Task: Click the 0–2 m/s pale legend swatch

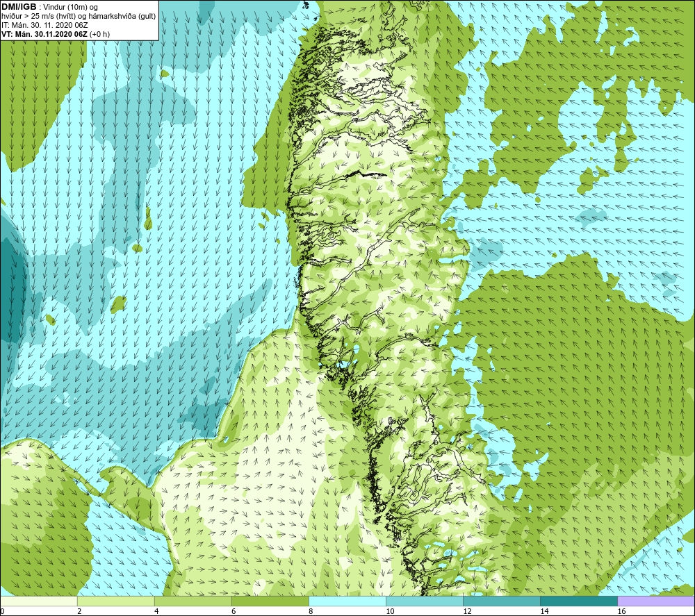Action: [38, 601]
